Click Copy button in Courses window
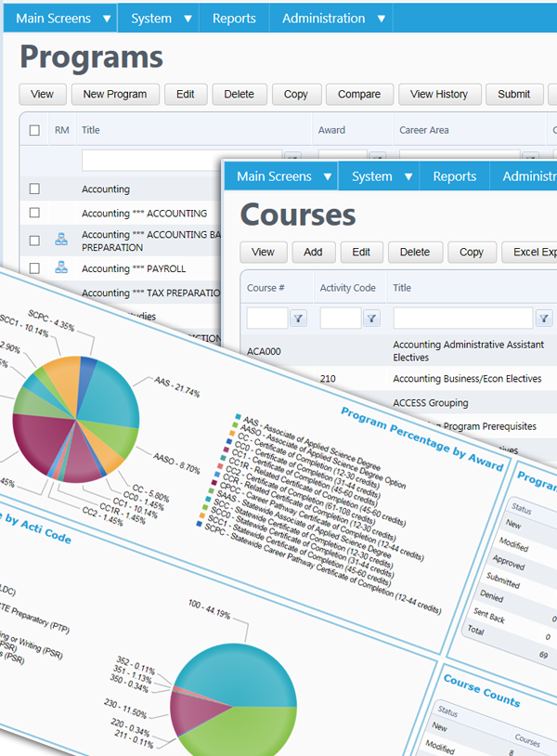Image resolution: width=557 pixels, height=756 pixels. click(x=472, y=253)
